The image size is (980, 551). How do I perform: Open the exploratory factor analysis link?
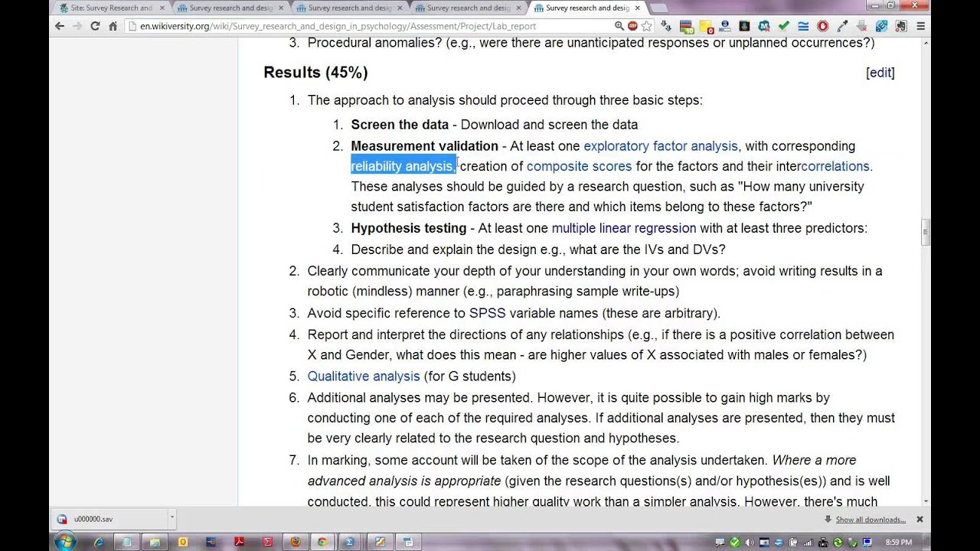click(x=661, y=146)
